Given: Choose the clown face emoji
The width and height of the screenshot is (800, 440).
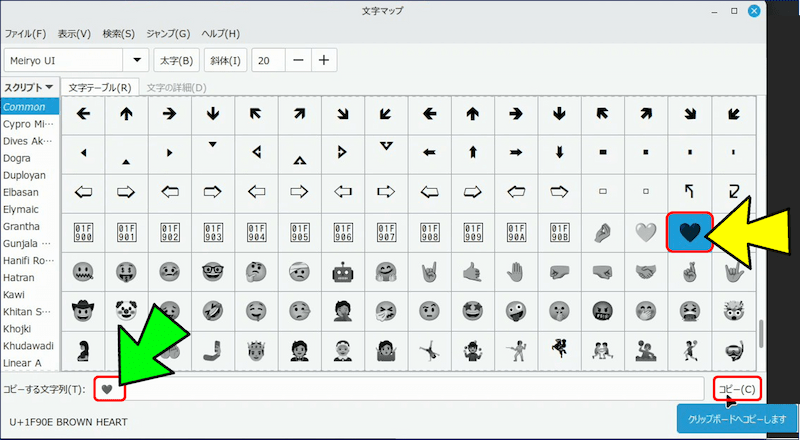Looking at the screenshot, I should (x=126, y=310).
